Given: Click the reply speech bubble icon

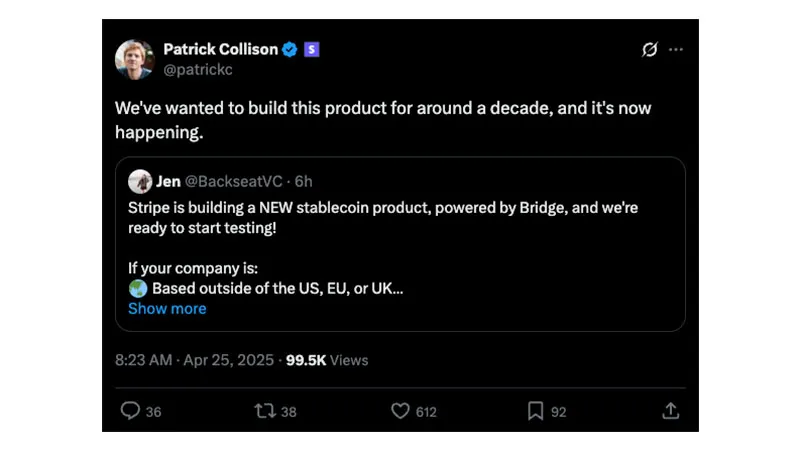Looking at the screenshot, I should (130, 410).
